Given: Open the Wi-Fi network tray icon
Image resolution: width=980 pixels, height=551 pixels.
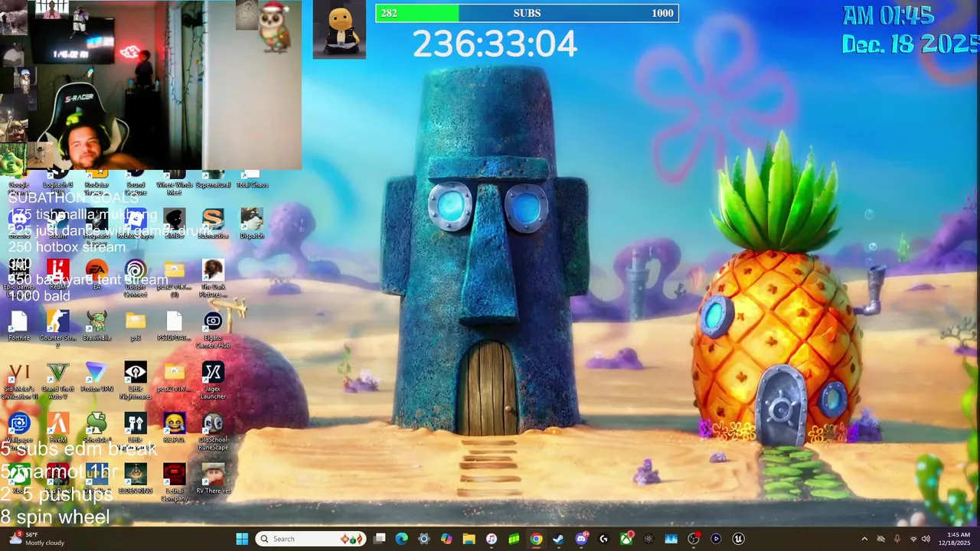Looking at the screenshot, I should (913, 539).
